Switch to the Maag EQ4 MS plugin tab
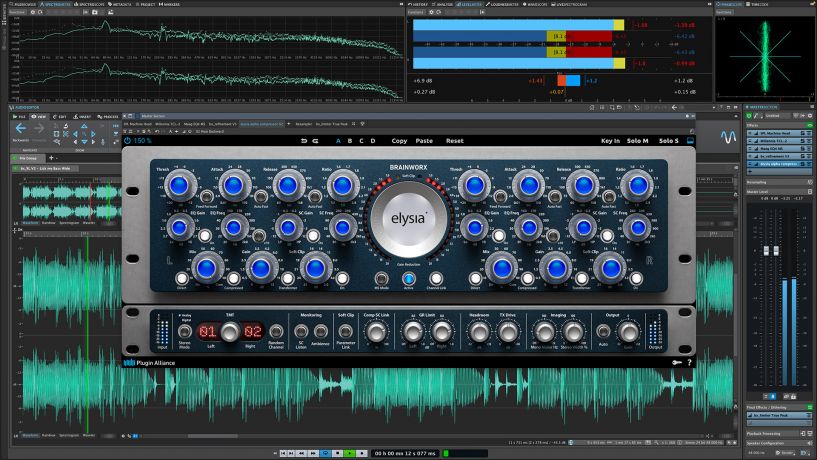The width and height of the screenshot is (817, 460). click(x=194, y=124)
